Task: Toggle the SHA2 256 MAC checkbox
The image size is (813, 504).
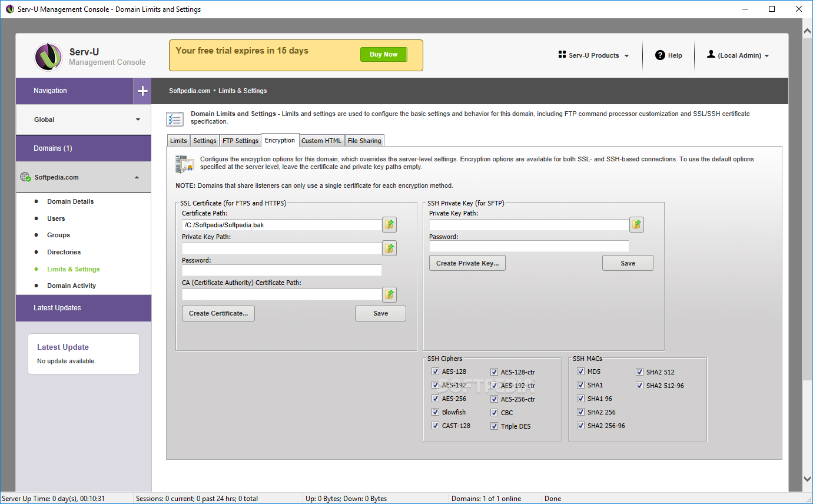Action: coord(580,412)
